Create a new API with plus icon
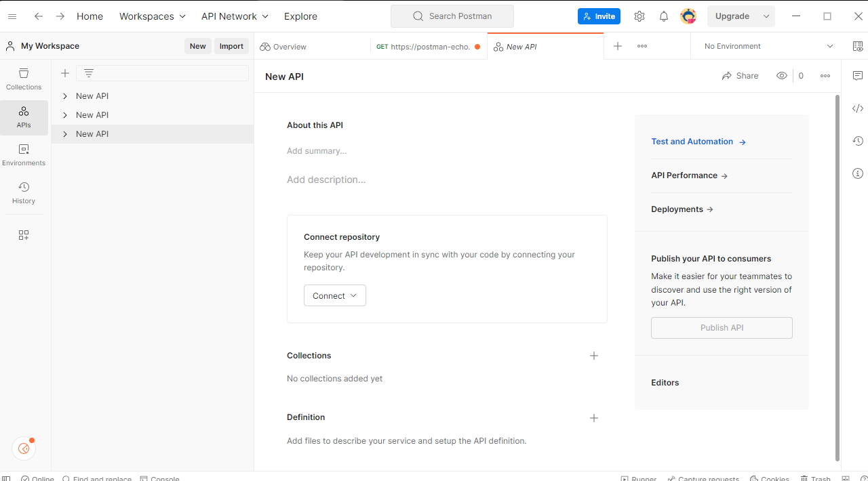 65,73
